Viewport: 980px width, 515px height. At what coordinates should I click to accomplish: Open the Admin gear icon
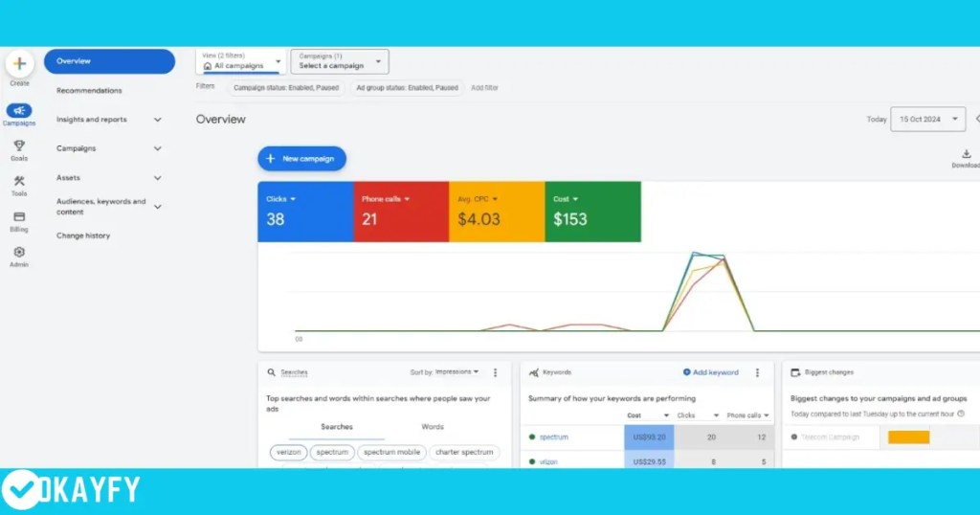[x=19, y=252]
